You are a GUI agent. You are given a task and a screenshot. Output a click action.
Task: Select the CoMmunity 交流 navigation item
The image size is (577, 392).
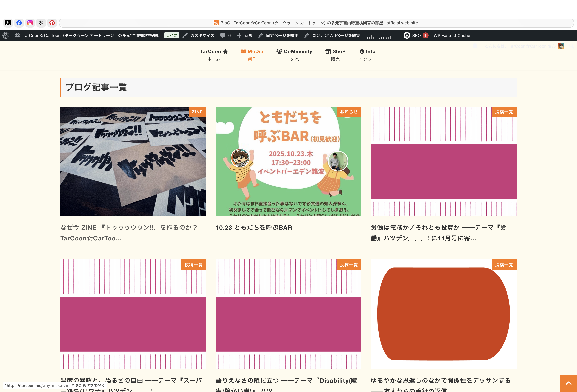pos(294,55)
